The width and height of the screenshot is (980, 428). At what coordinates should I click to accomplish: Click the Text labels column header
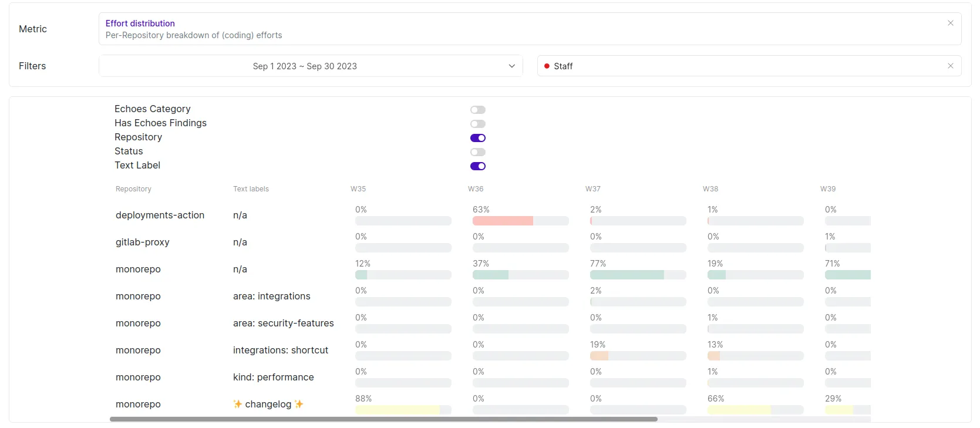pos(251,189)
